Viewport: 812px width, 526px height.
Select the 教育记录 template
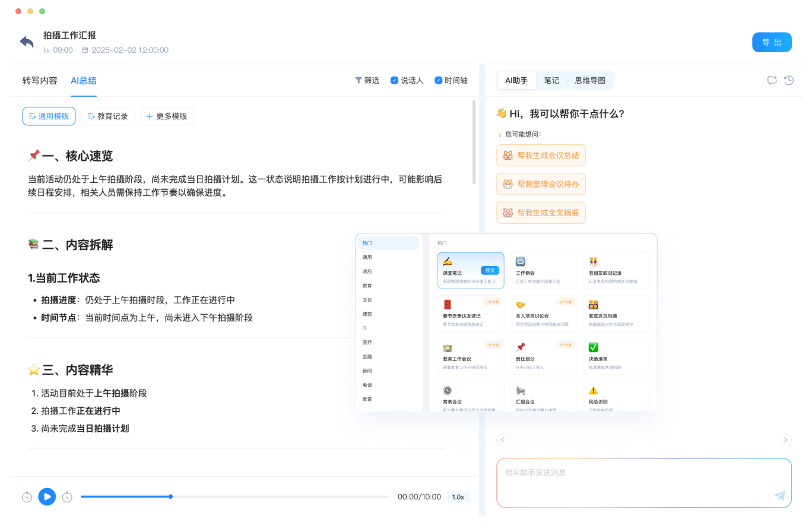coord(108,116)
